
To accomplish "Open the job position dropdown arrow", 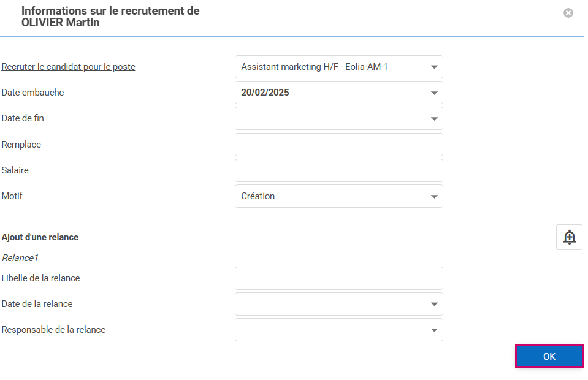I will coord(434,67).
